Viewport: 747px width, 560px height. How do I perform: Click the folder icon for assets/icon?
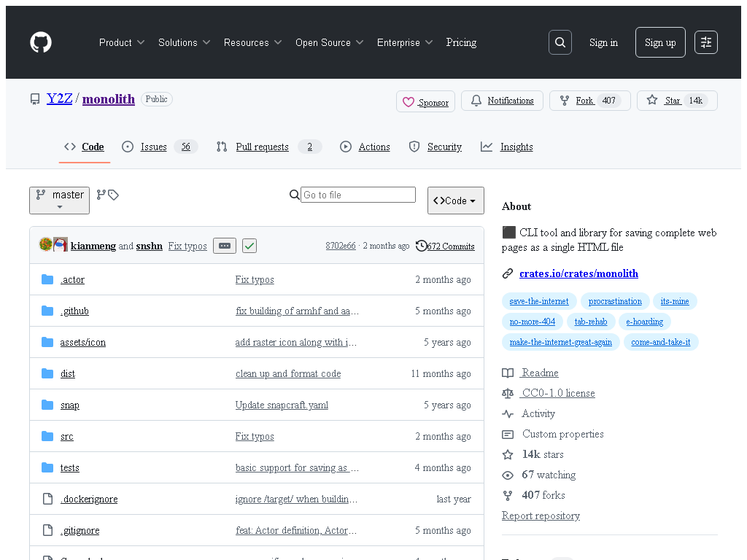point(47,342)
